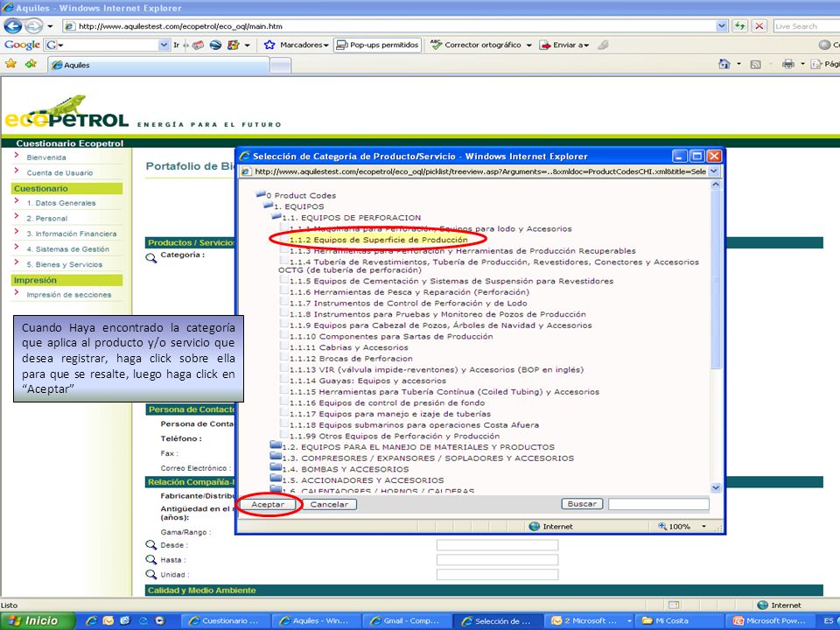Viewport: 840px width, 630px height.
Task: Open 3. Información Financiera section
Action: click(71, 234)
